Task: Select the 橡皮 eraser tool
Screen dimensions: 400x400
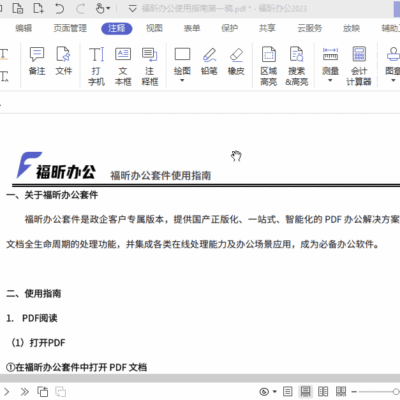Action: coord(236,61)
